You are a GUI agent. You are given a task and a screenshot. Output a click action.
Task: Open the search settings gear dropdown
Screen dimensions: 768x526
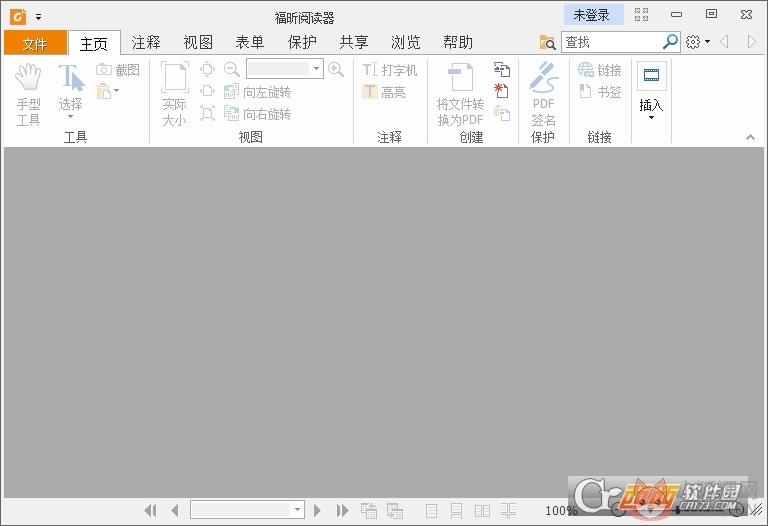pos(698,42)
